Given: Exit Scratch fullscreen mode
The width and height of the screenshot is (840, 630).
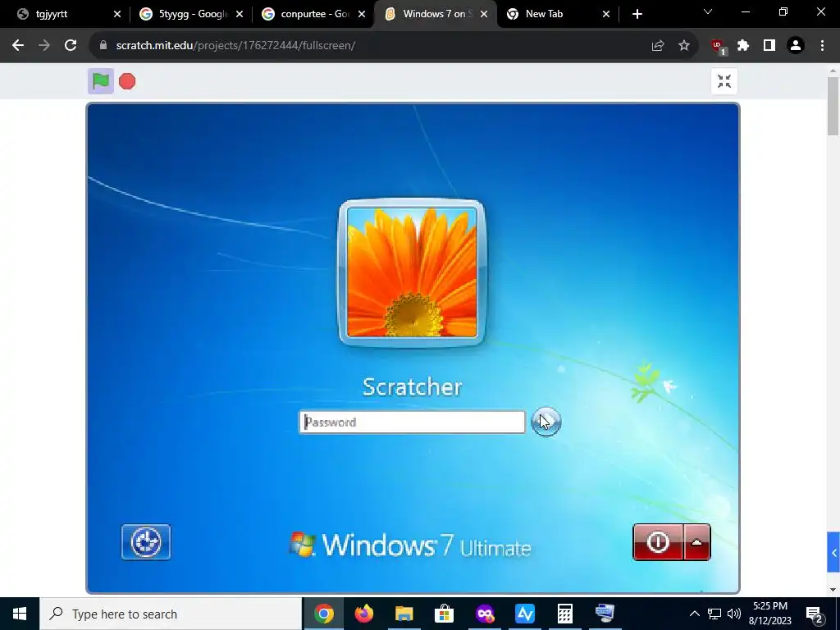Looking at the screenshot, I should pos(724,81).
